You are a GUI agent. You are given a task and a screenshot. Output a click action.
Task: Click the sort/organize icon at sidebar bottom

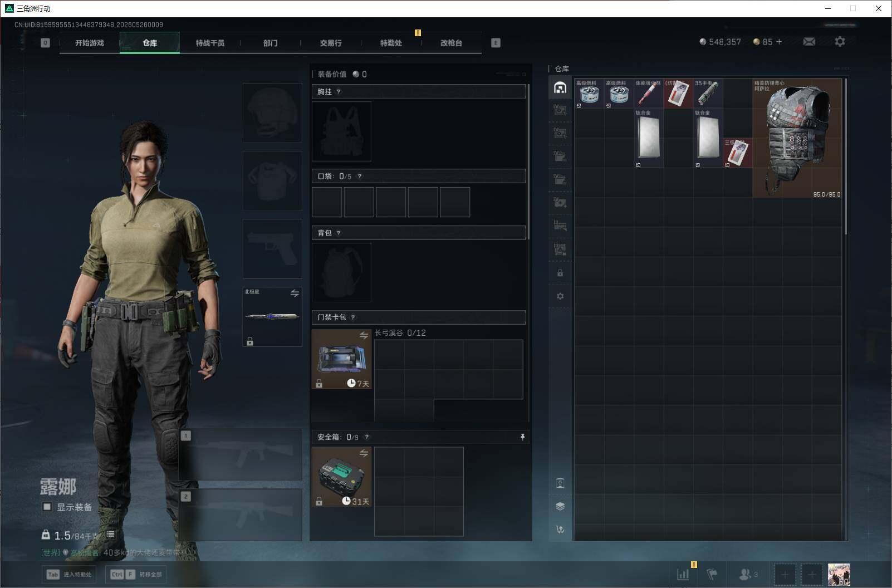pyautogui.click(x=560, y=530)
